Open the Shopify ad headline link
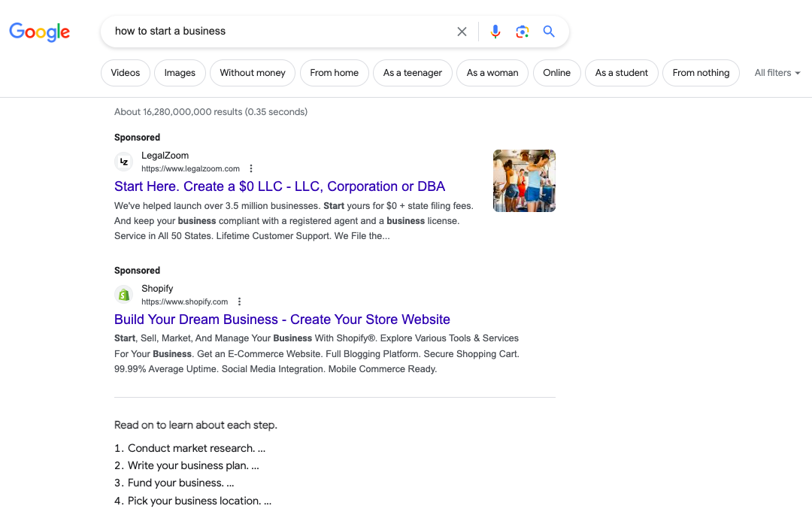 282,320
